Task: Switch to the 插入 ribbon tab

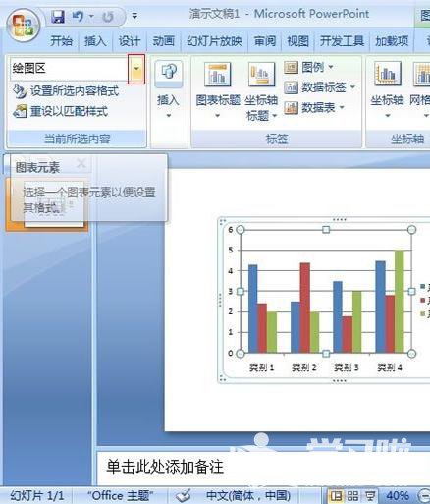Action: click(x=95, y=41)
